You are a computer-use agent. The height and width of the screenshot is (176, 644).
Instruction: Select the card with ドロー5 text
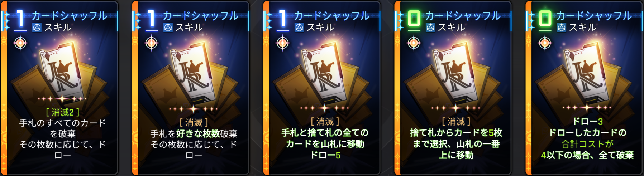322,88
